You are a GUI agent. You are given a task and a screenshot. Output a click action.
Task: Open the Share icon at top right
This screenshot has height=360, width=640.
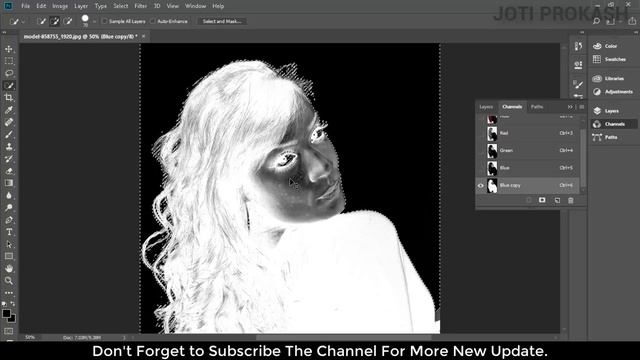tap(632, 21)
